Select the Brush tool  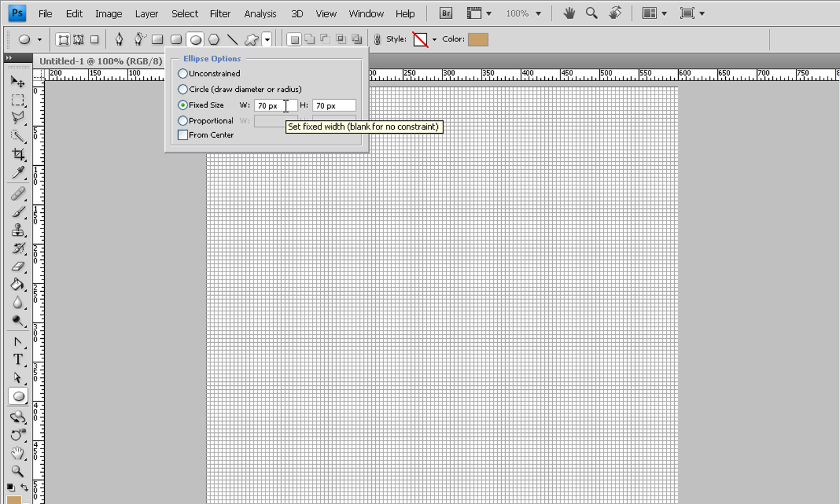18,212
